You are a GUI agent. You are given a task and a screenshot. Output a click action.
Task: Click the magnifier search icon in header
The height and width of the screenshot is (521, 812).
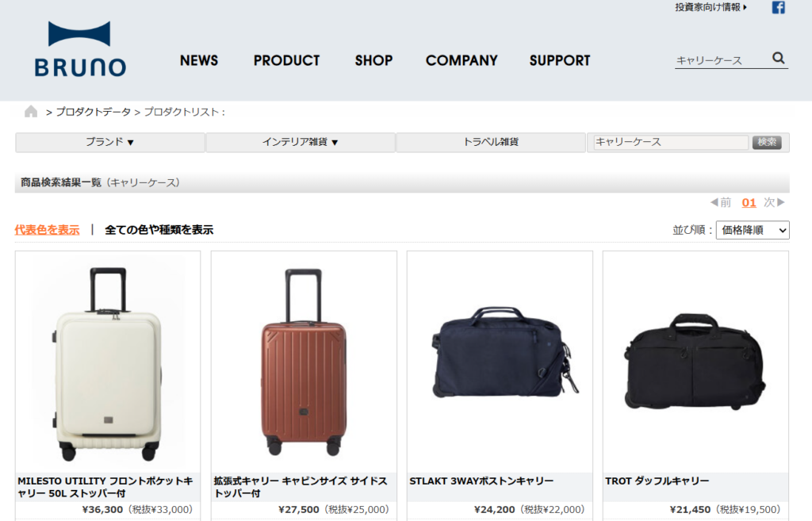(779, 58)
